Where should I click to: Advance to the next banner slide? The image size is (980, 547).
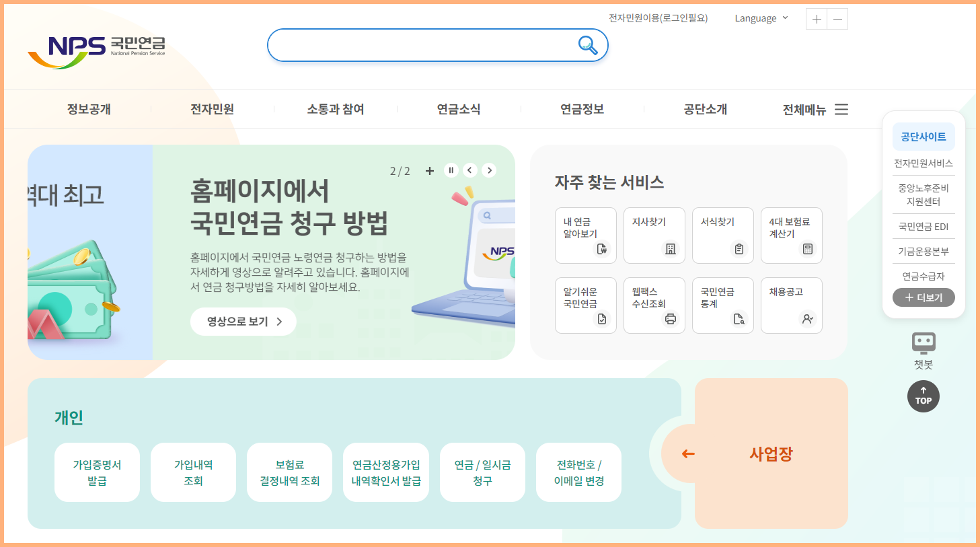[x=489, y=170]
